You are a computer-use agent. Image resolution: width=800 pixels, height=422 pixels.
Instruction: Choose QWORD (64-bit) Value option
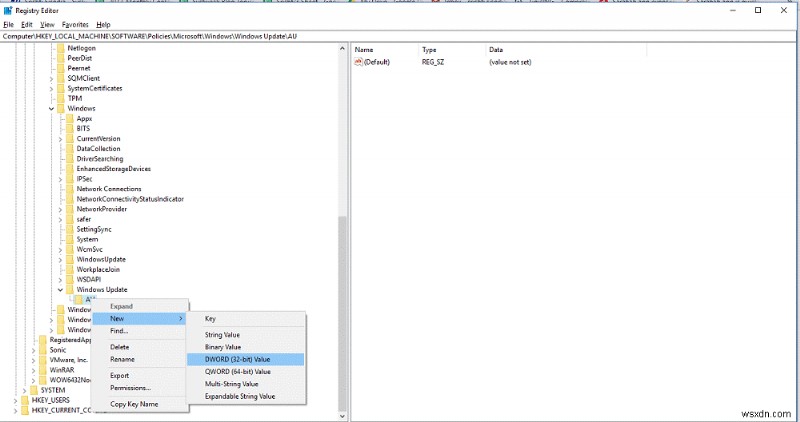pos(245,371)
